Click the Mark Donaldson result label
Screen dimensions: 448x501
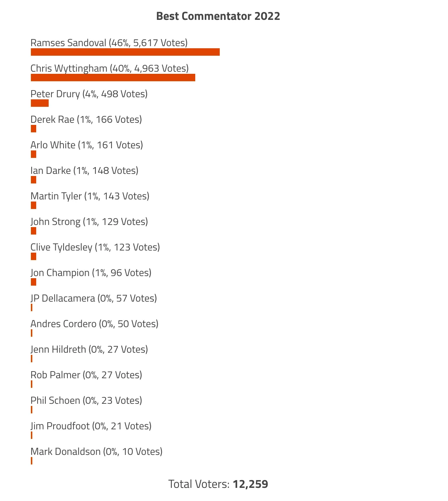[x=97, y=452]
